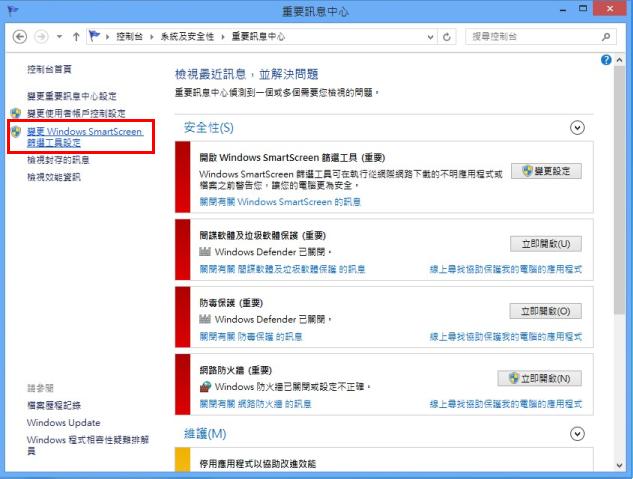Viewport: 633px width, 479px height.
Task: Click shield icon beside 變更使用者帳戶控制設定
Action: (x=16, y=113)
